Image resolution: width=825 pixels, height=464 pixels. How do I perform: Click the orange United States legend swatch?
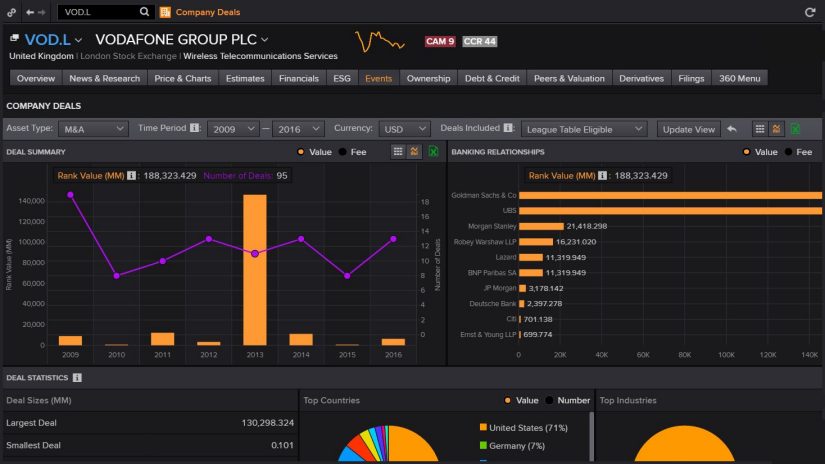point(483,427)
